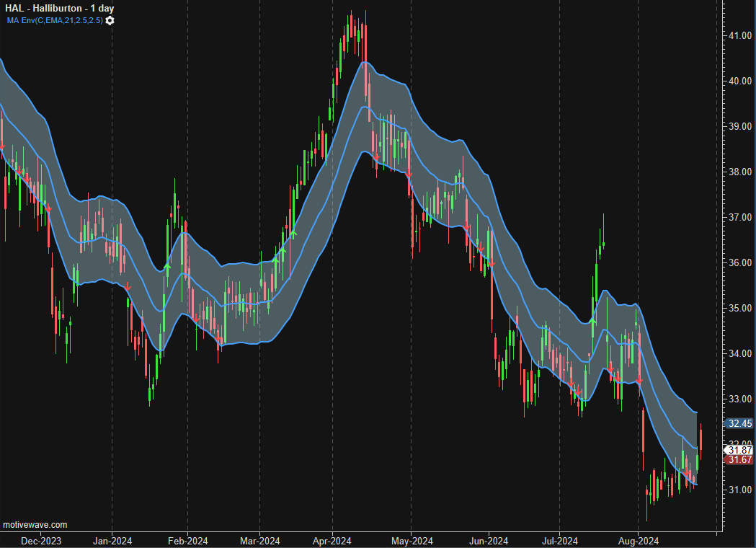Click the 34.00 price axis label

(740, 353)
